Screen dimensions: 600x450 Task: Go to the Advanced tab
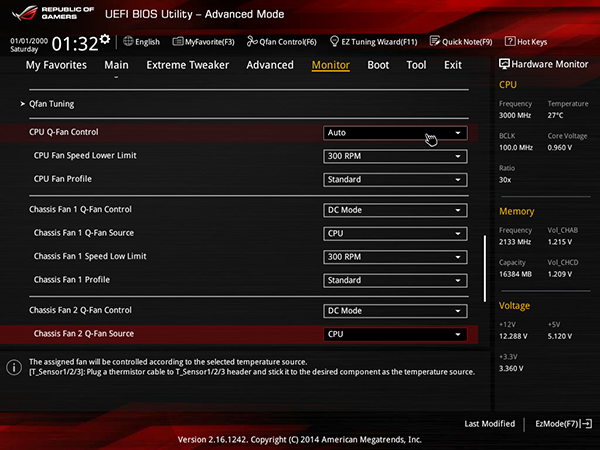(x=270, y=65)
